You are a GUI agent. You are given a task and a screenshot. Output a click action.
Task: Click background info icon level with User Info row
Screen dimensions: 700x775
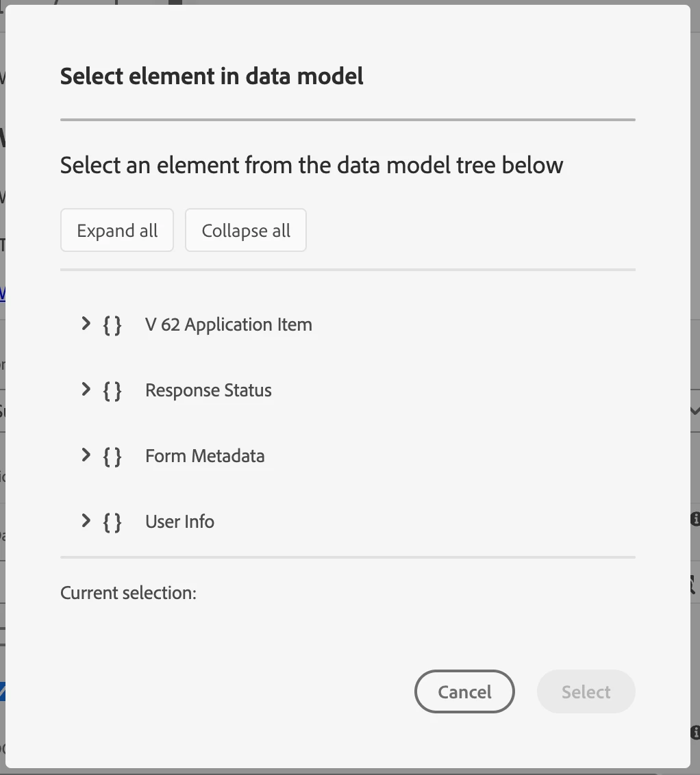click(x=695, y=518)
